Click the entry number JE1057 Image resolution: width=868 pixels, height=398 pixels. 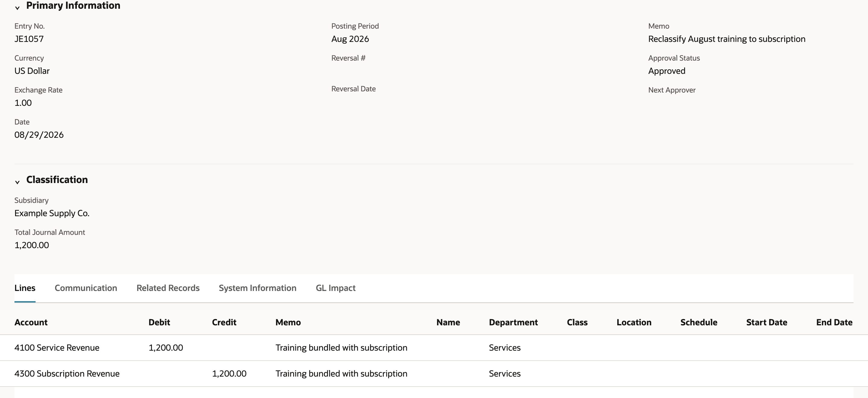(29, 39)
